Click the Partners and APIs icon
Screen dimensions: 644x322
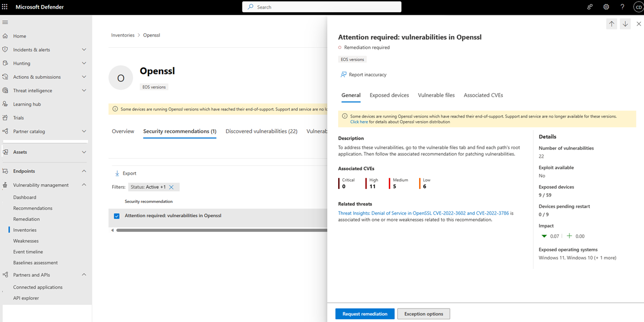[5, 275]
